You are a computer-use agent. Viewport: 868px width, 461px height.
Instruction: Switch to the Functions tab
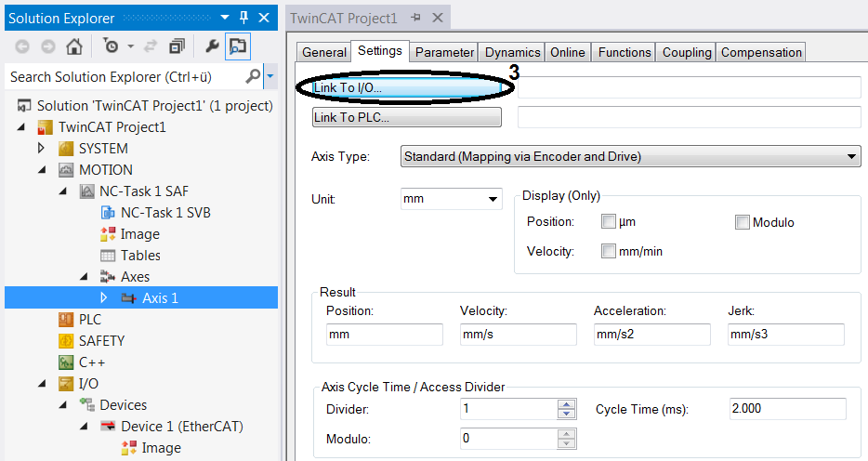point(624,52)
